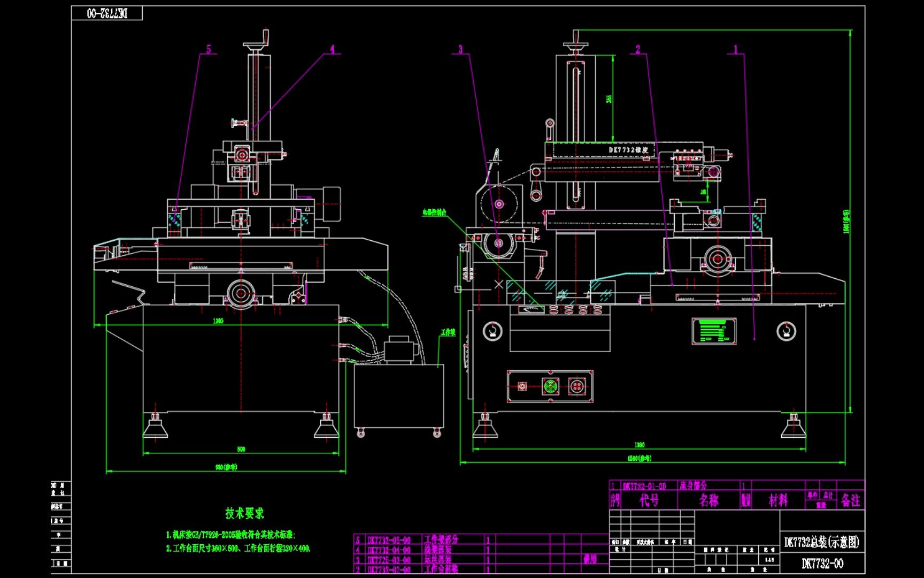Select the 技术要求 heading text
The width and height of the screenshot is (924, 578).
[x=245, y=512]
